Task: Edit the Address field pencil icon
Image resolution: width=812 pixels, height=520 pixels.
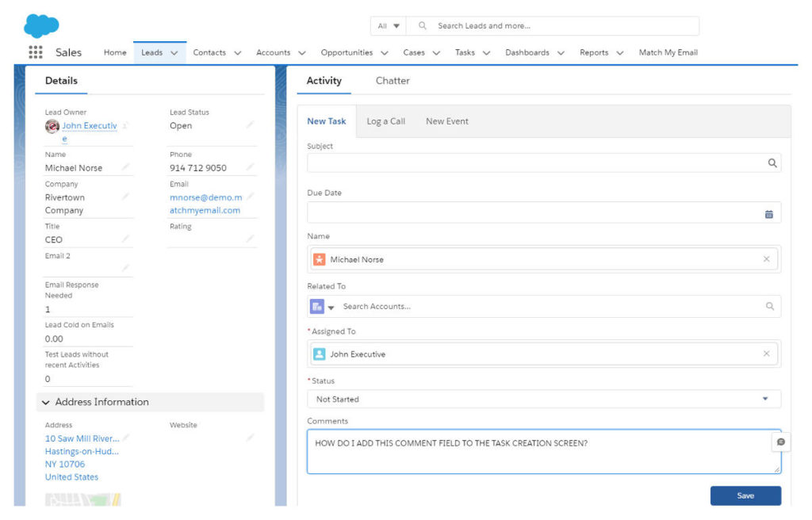Action: tap(125, 438)
